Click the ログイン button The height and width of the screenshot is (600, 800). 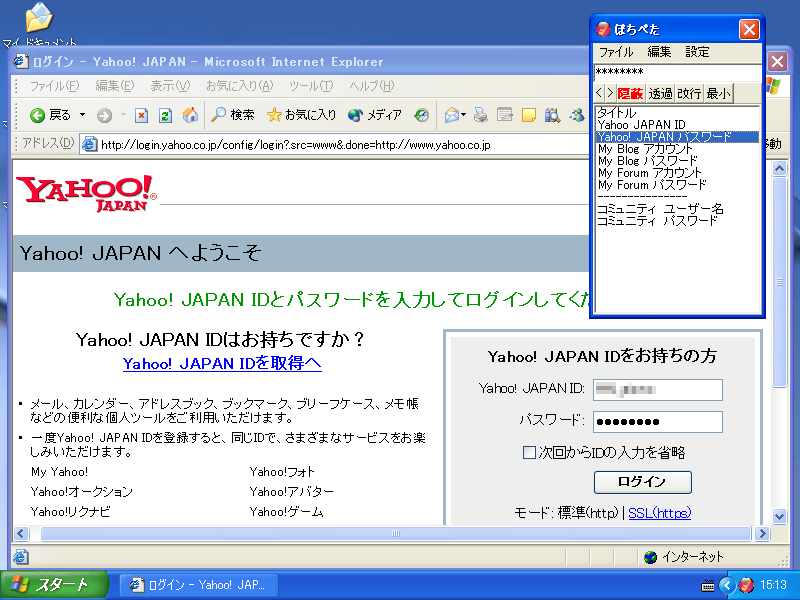click(642, 482)
